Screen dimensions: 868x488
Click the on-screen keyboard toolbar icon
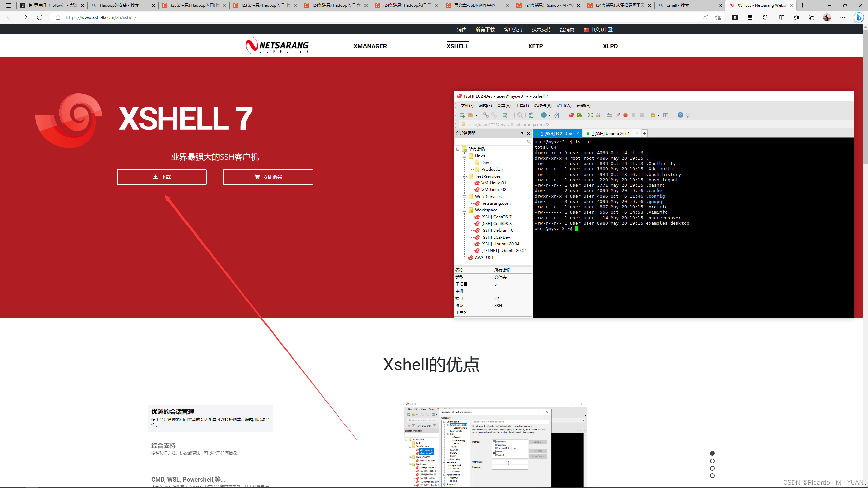coord(609,115)
